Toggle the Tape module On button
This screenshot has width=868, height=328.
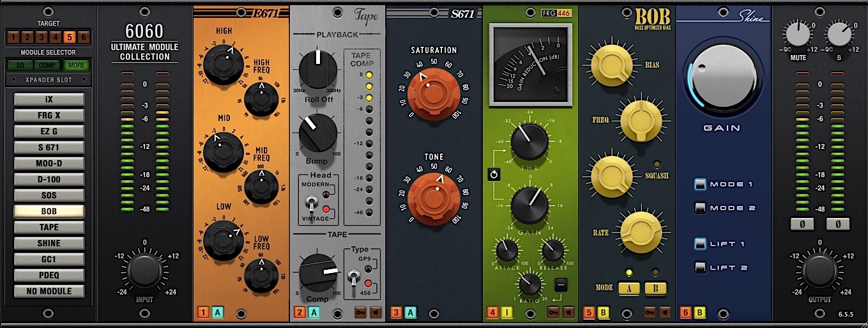tap(361, 313)
